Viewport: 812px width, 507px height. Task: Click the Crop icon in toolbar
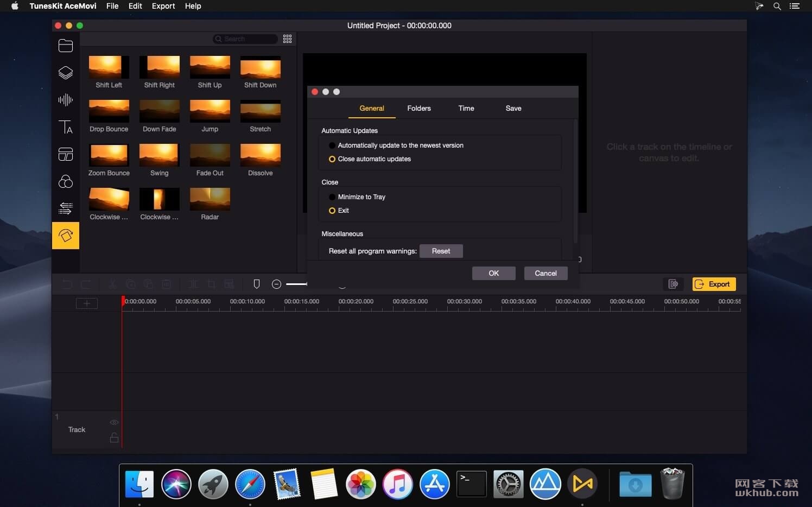(211, 284)
